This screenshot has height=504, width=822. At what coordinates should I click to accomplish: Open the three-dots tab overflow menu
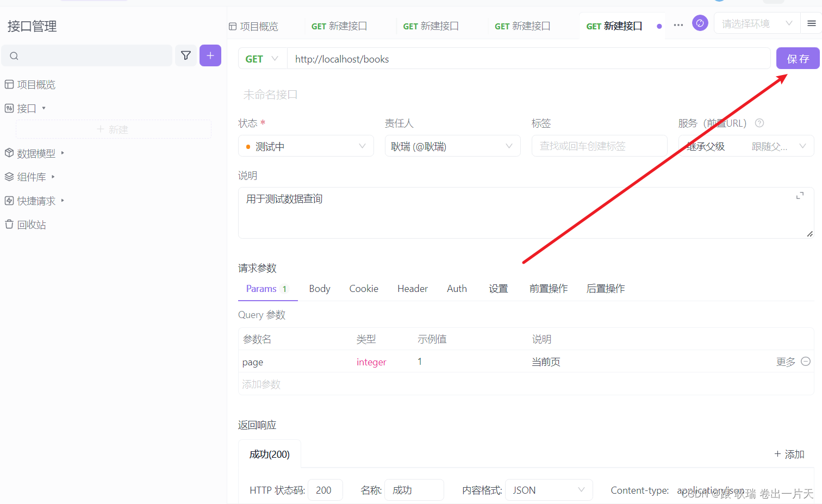coord(678,25)
